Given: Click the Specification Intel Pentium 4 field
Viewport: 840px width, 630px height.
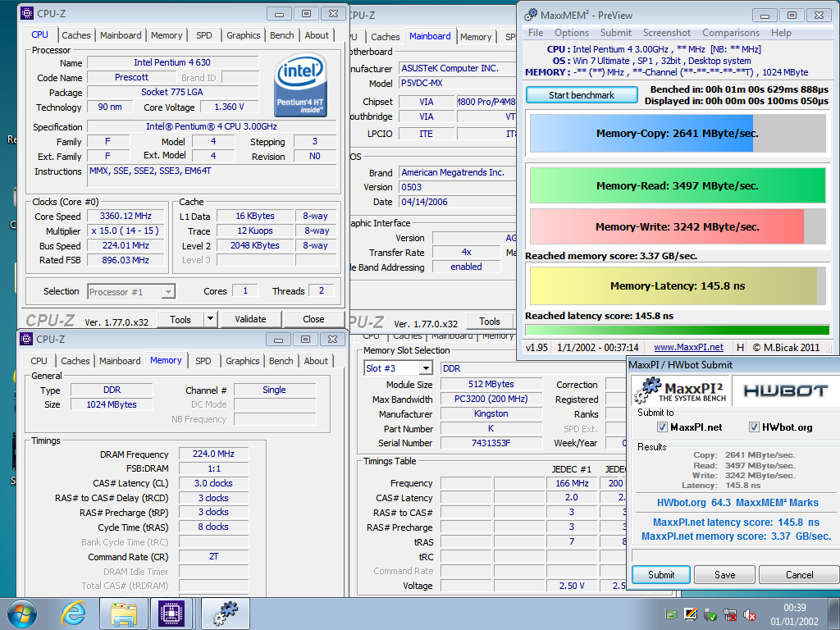Looking at the screenshot, I should click(x=212, y=126).
